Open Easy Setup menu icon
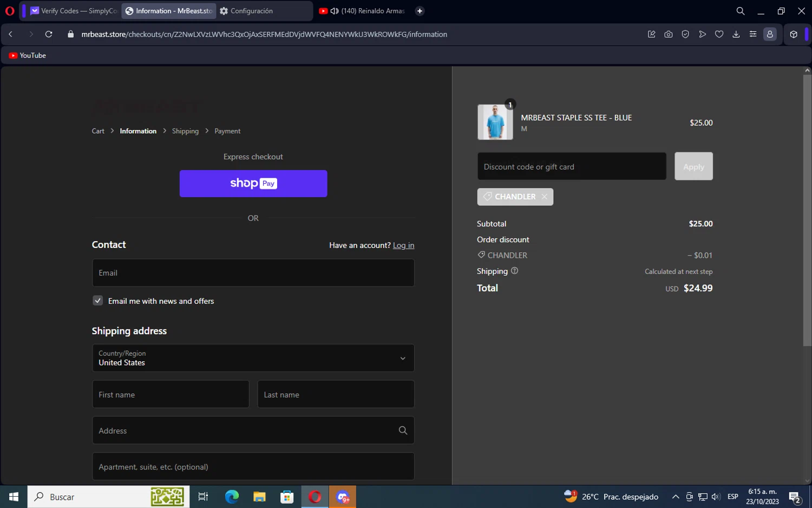 point(753,34)
